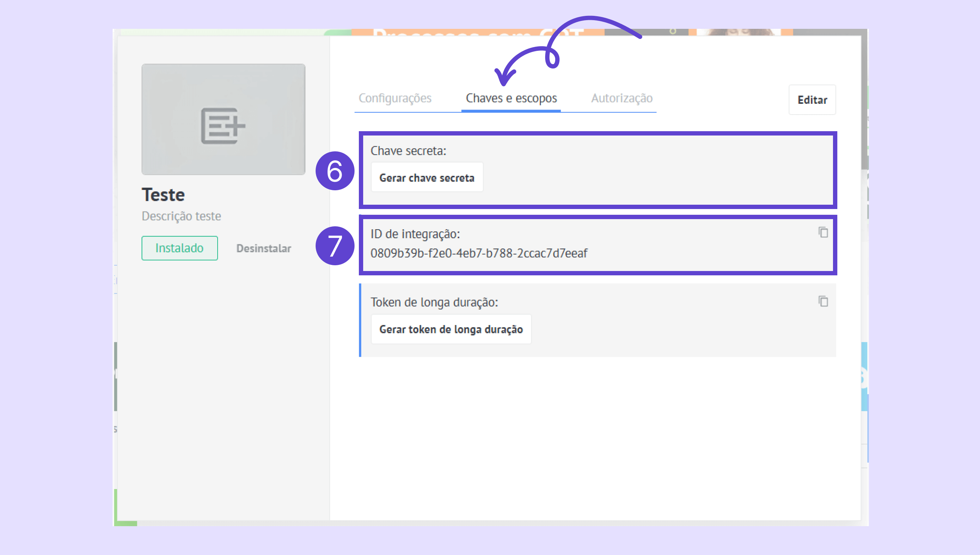Click the ID de integração label

pos(415,234)
